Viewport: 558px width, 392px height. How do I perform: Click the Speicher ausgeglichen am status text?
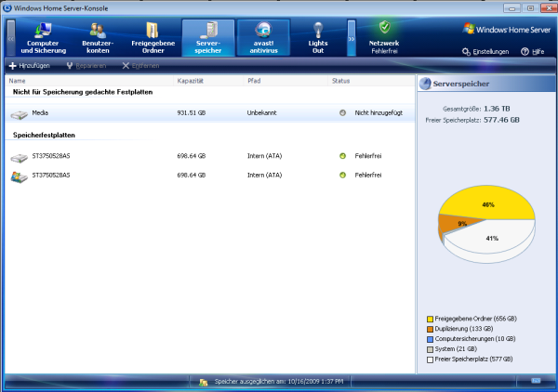point(279,382)
